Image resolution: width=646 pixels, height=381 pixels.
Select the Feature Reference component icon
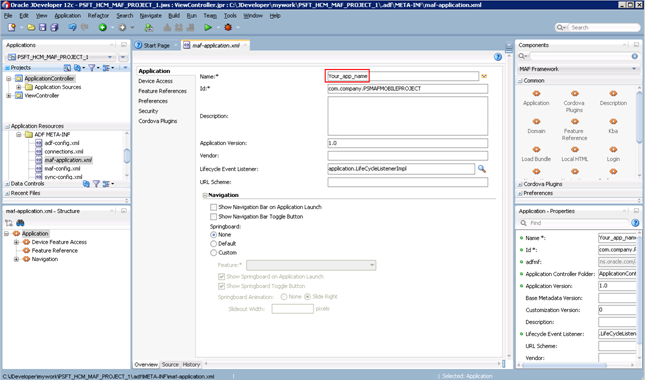(x=574, y=122)
